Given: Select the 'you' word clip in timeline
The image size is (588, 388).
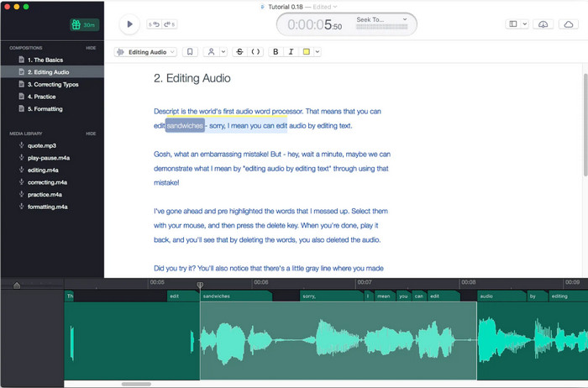Looking at the screenshot, I should [x=404, y=296].
